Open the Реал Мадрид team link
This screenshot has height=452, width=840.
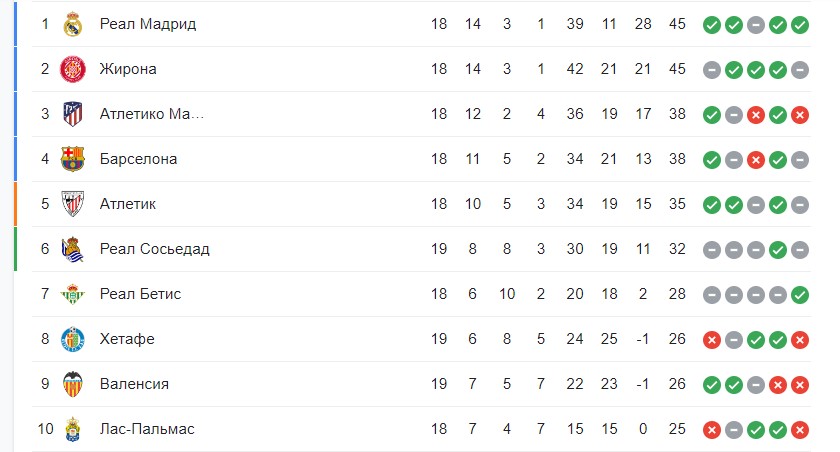click(x=148, y=24)
